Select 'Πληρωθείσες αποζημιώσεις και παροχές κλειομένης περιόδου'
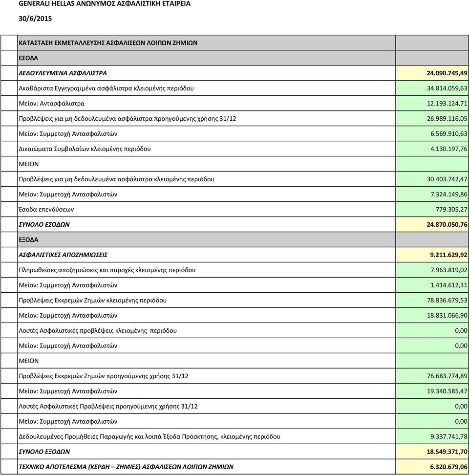 pos(107,270)
